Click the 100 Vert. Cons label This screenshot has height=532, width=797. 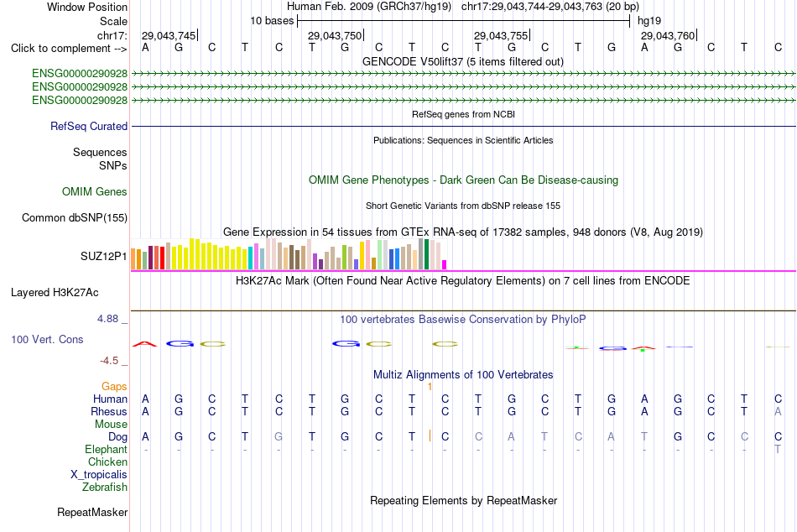click(47, 339)
